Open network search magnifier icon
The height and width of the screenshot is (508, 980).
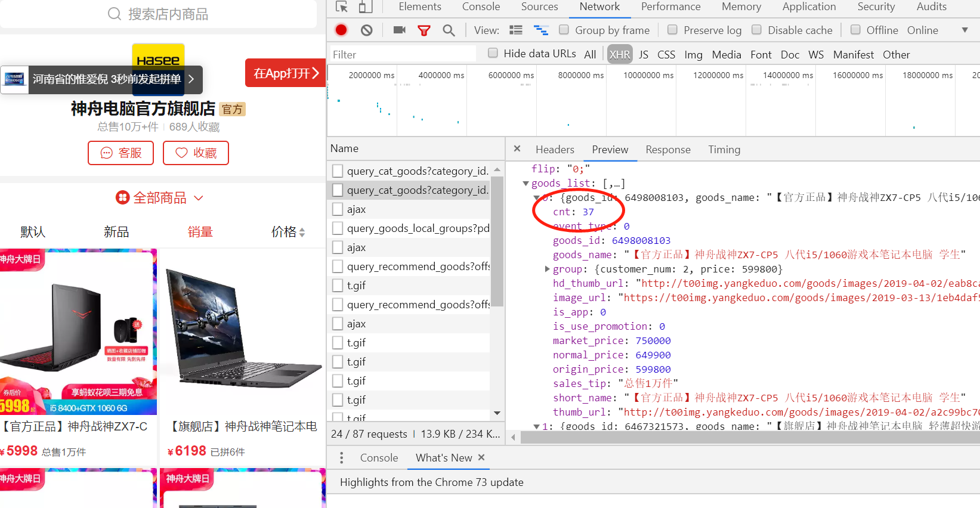(x=449, y=30)
